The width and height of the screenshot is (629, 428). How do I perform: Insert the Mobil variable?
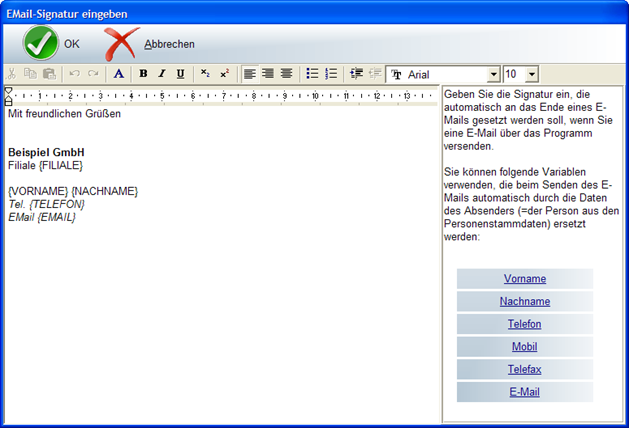pyautogui.click(x=525, y=347)
